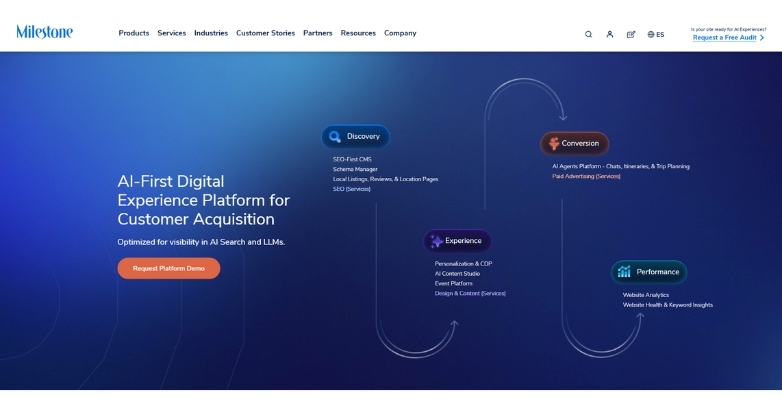The height and width of the screenshot is (410, 782).
Task: Click the AI-First Digital Experience Platform headline
Action: (203, 200)
